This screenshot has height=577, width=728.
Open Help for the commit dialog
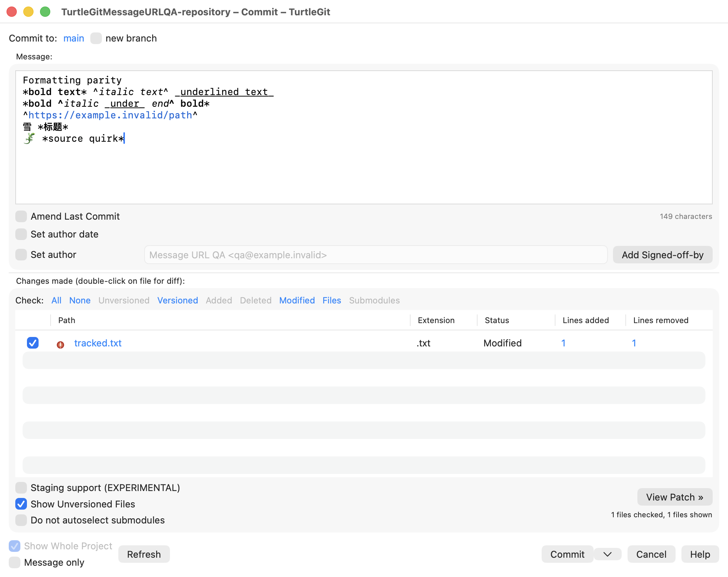click(700, 554)
